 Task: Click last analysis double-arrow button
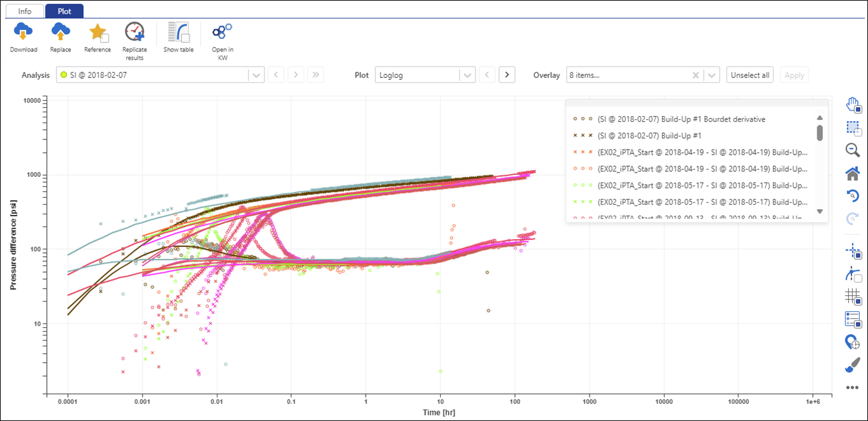[x=316, y=75]
